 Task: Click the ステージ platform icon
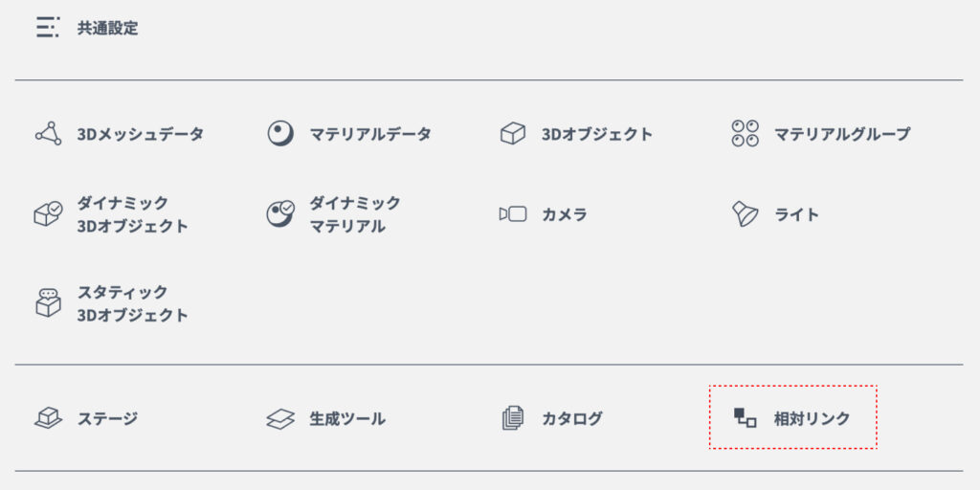tap(48, 418)
